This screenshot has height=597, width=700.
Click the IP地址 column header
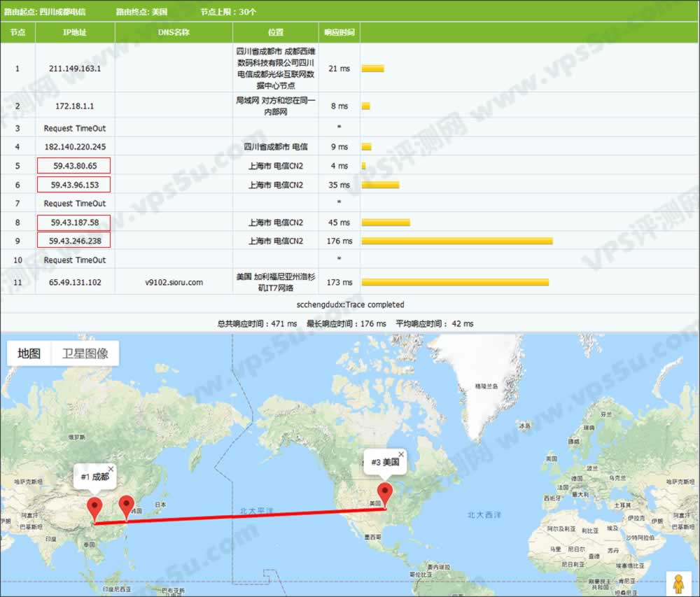pos(75,32)
